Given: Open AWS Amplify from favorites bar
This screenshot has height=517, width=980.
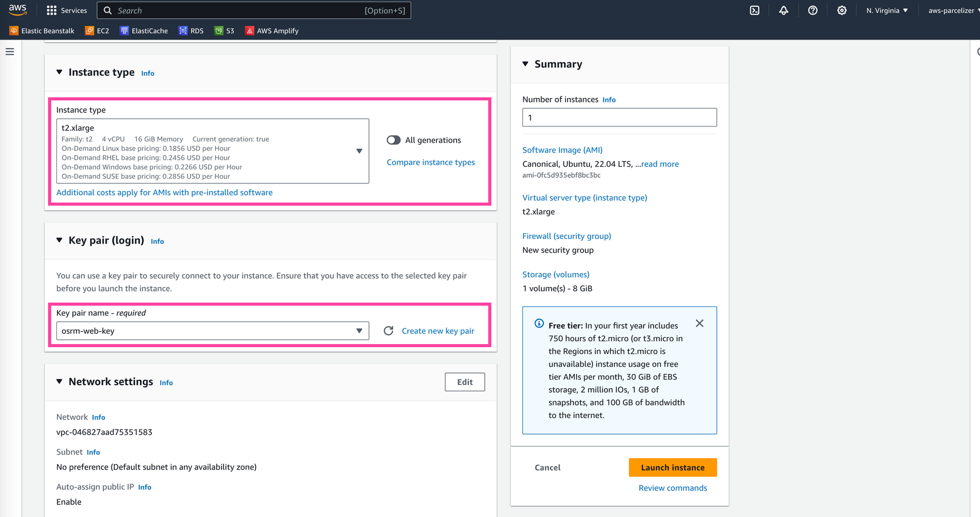Looking at the screenshot, I should point(271,30).
